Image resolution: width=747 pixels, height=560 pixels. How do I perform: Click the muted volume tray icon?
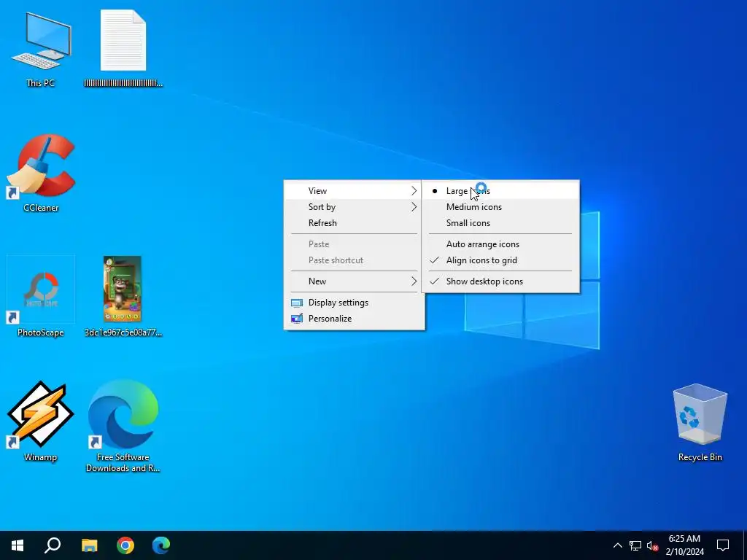[x=652, y=545]
